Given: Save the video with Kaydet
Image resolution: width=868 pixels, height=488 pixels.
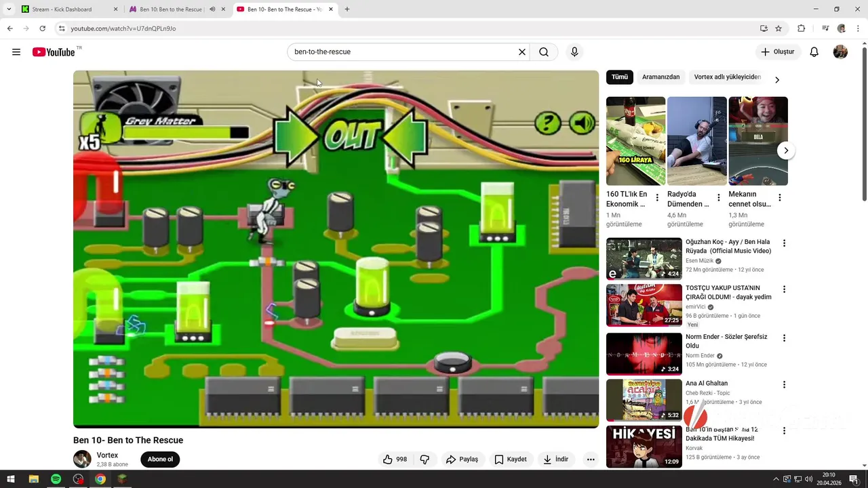Looking at the screenshot, I should click(x=511, y=460).
